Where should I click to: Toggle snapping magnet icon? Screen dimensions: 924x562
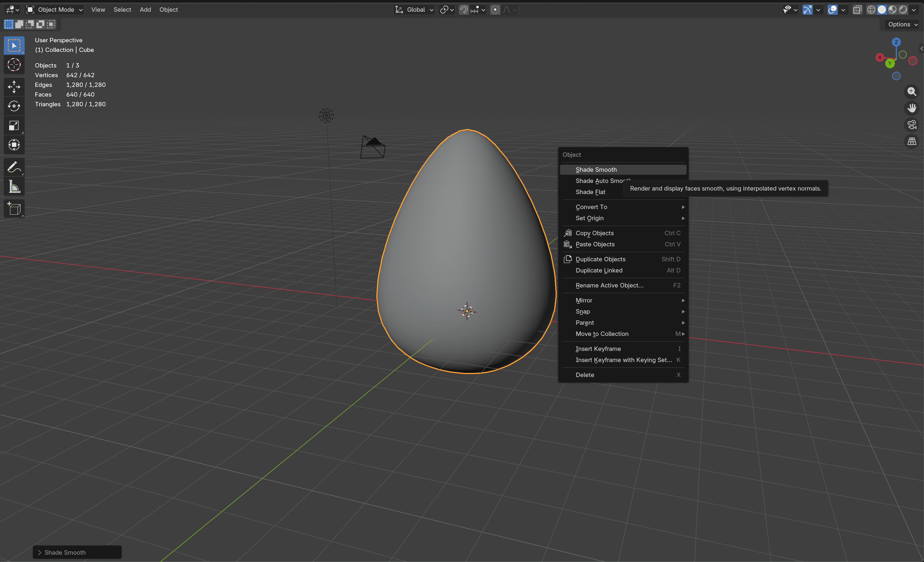464,10
